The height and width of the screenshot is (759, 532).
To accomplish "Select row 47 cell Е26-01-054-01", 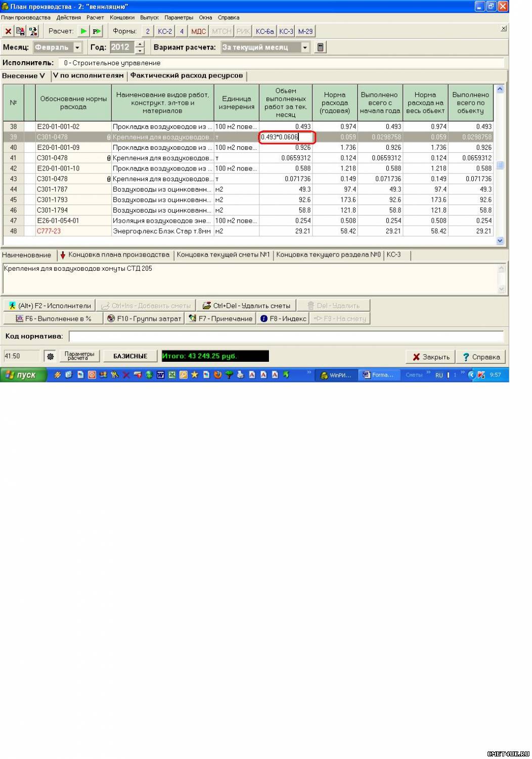I will point(73,221).
